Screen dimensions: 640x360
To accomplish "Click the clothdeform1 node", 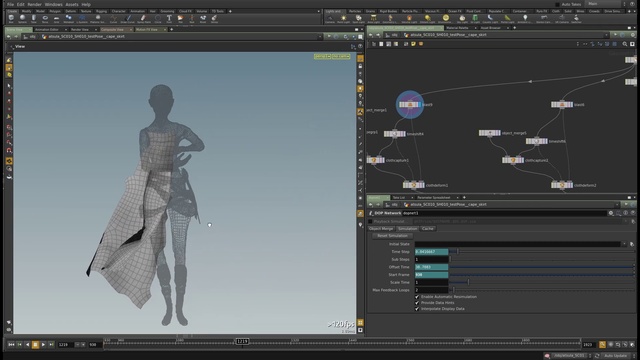I will pos(413,185).
